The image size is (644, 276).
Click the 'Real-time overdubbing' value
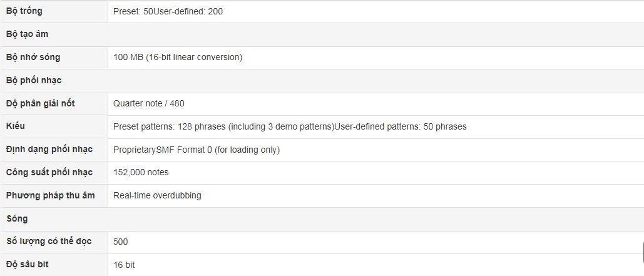click(157, 196)
